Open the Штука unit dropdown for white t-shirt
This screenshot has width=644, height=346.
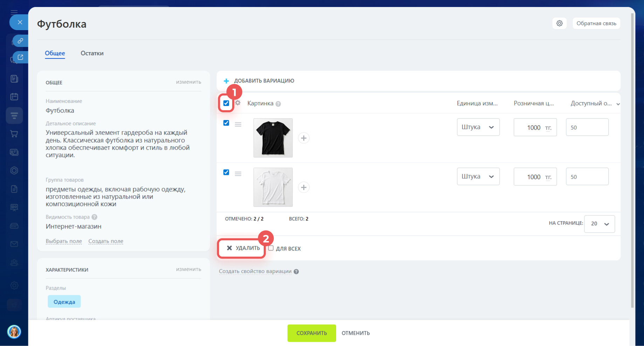[478, 177]
